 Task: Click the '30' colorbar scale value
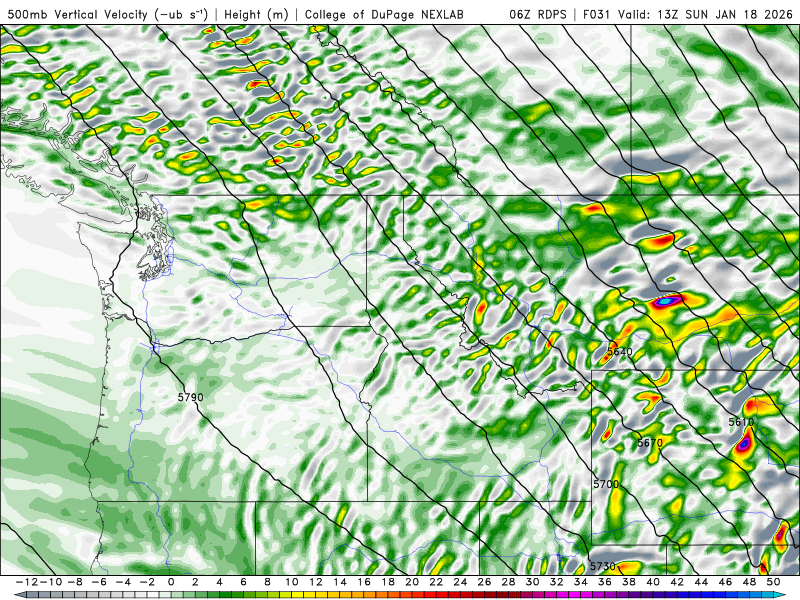pos(532,582)
